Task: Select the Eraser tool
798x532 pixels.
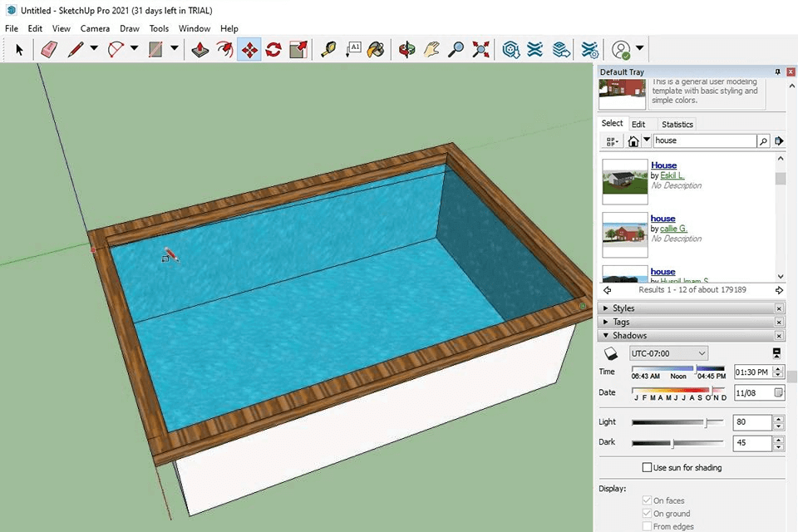Action: point(48,50)
